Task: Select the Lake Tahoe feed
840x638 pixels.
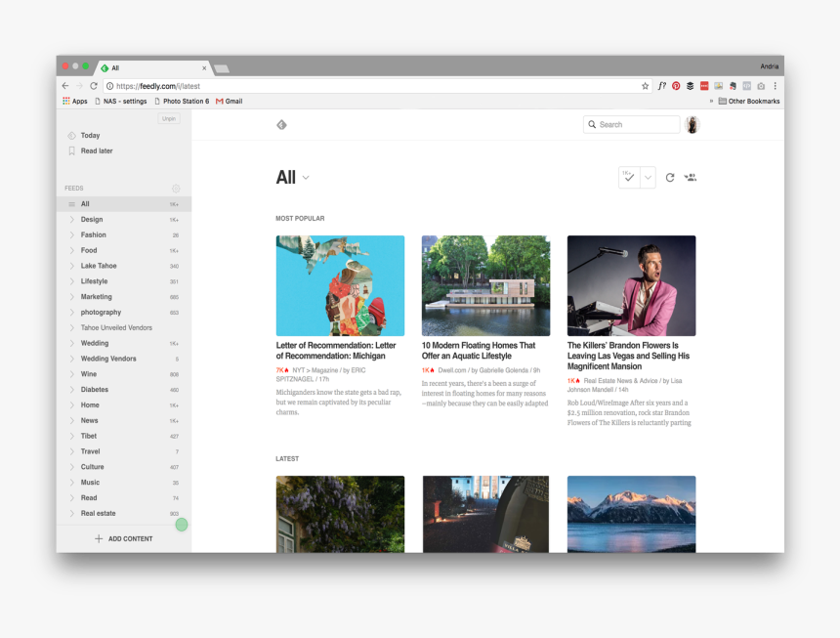Action: 99,266
